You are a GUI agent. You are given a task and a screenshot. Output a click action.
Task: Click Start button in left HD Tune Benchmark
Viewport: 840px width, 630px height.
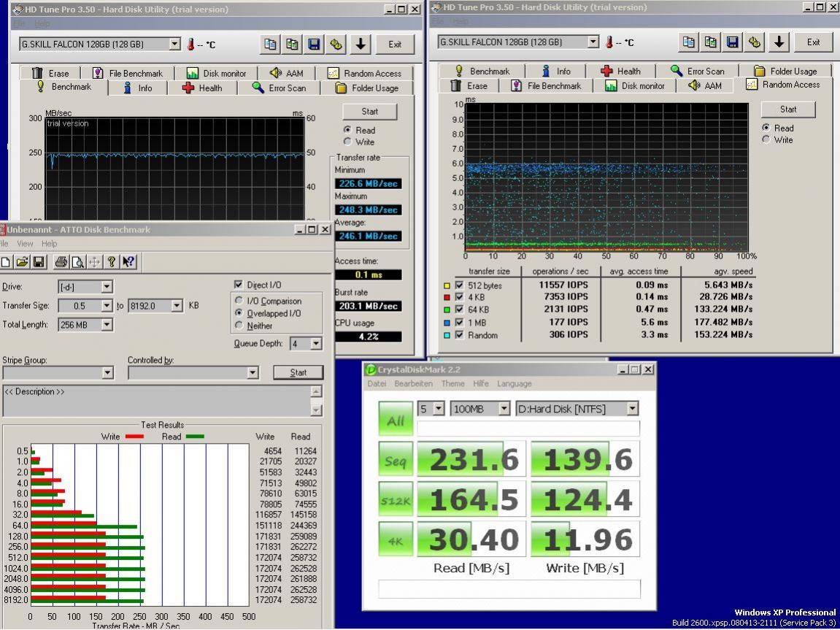[x=369, y=112]
